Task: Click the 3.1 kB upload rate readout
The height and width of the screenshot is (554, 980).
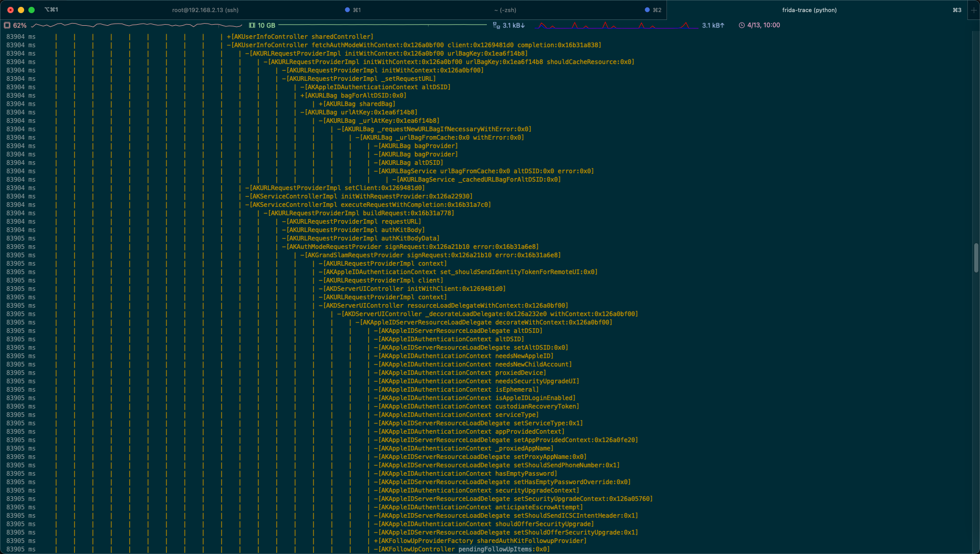Action: click(x=713, y=25)
